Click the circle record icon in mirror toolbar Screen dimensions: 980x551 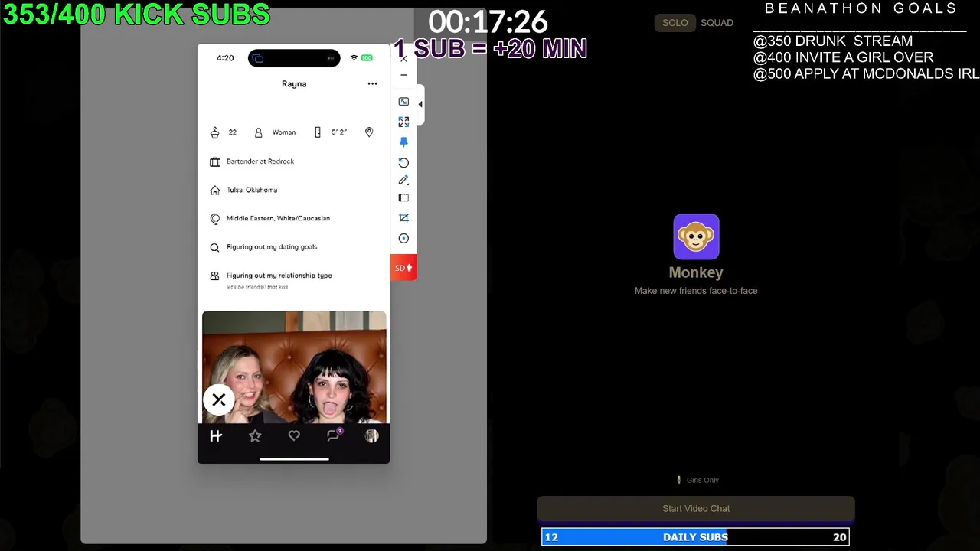(x=403, y=238)
